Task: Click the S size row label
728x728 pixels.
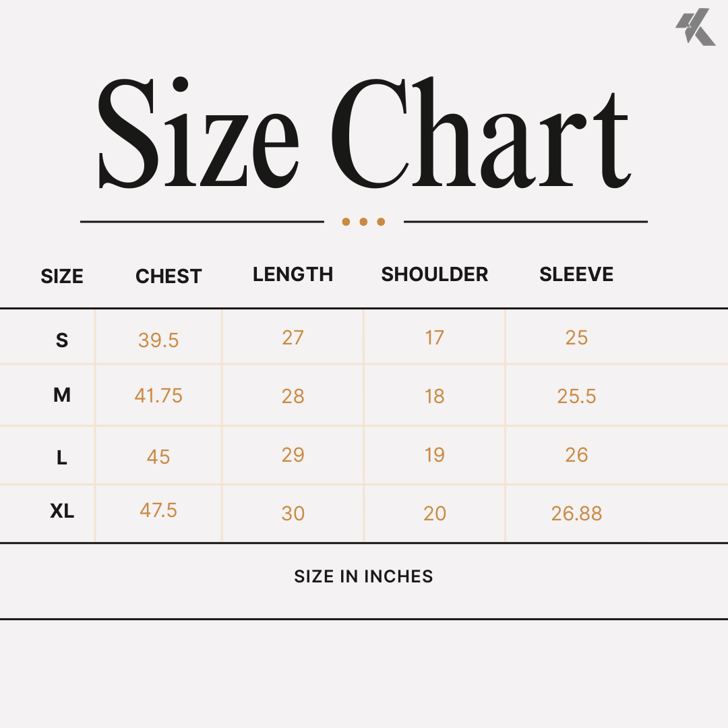Action: pos(62,340)
